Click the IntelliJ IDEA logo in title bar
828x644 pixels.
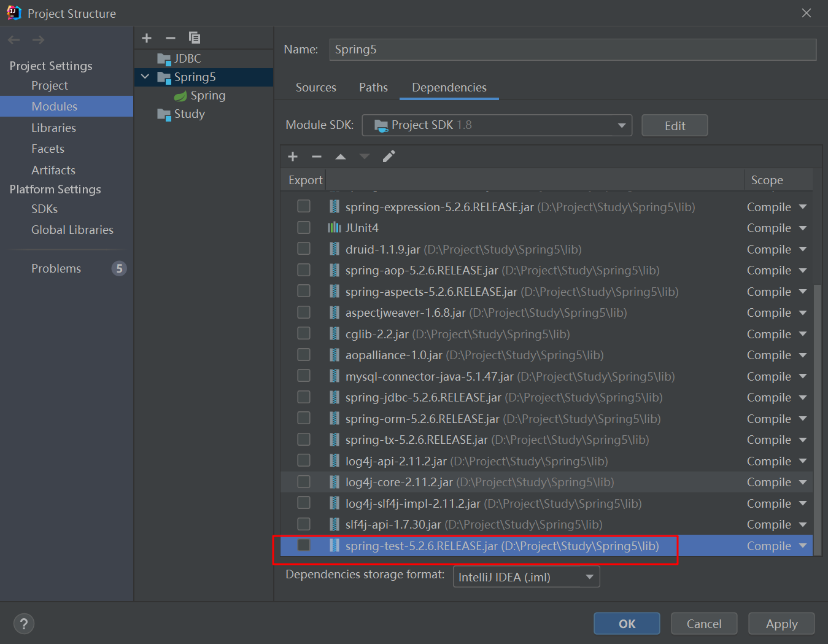(14, 13)
